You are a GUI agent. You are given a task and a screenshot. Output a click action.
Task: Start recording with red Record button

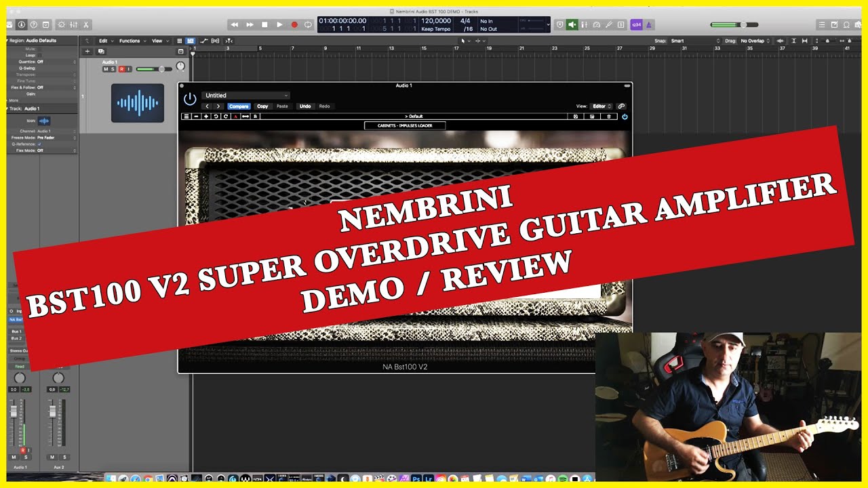coord(294,24)
